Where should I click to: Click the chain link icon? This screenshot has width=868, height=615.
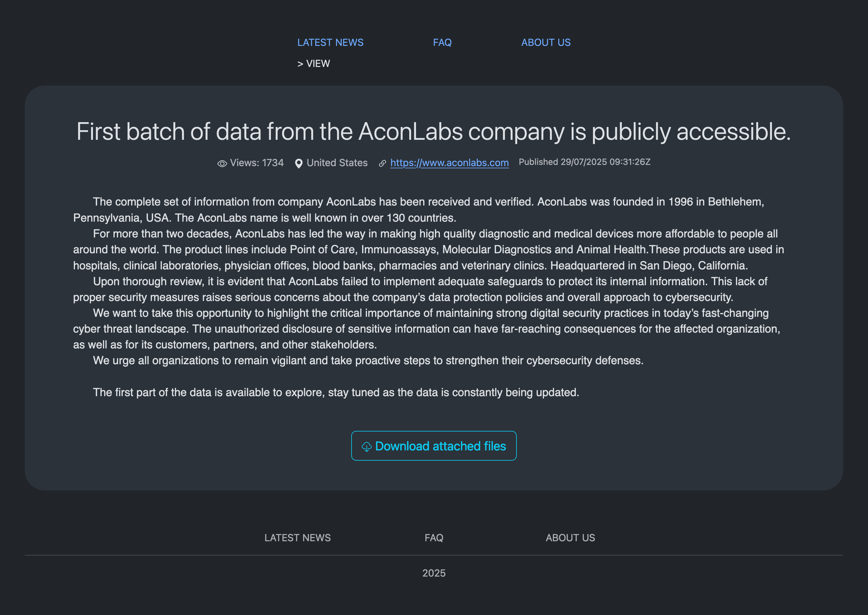(383, 163)
